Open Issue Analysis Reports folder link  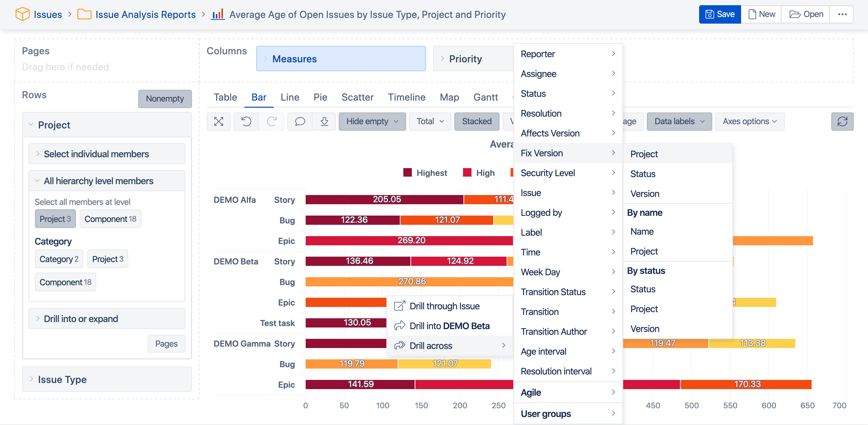click(146, 14)
